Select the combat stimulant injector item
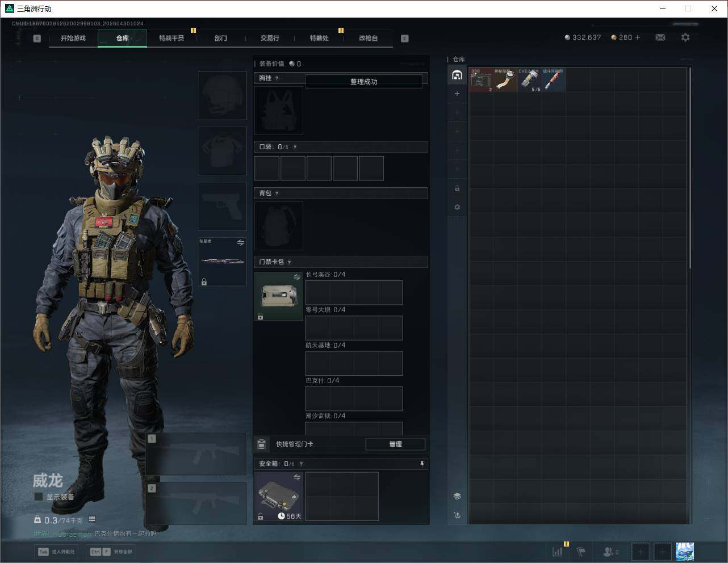 click(x=554, y=80)
